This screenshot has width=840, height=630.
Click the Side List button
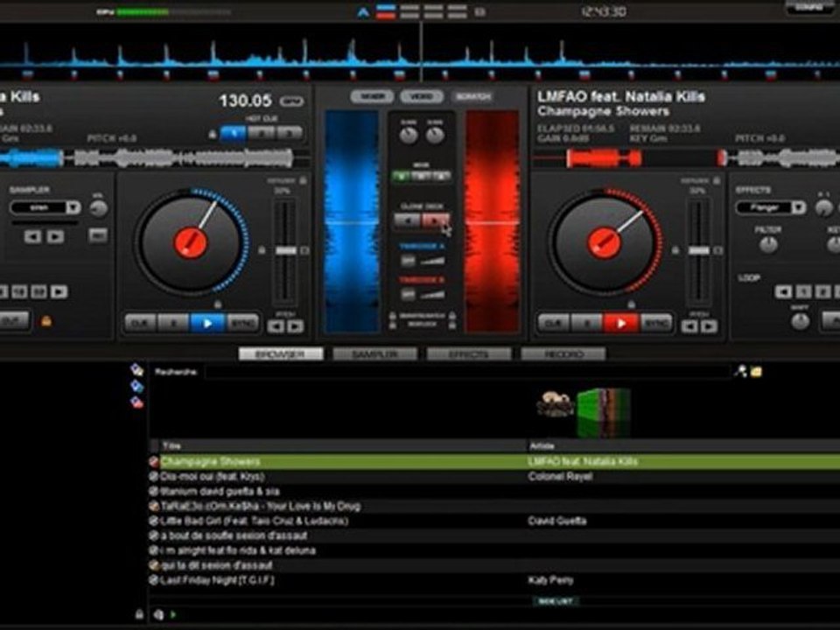pyautogui.click(x=556, y=602)
